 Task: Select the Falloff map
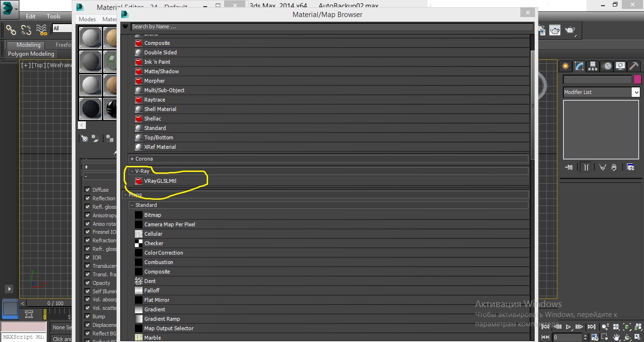click(332, 291)
